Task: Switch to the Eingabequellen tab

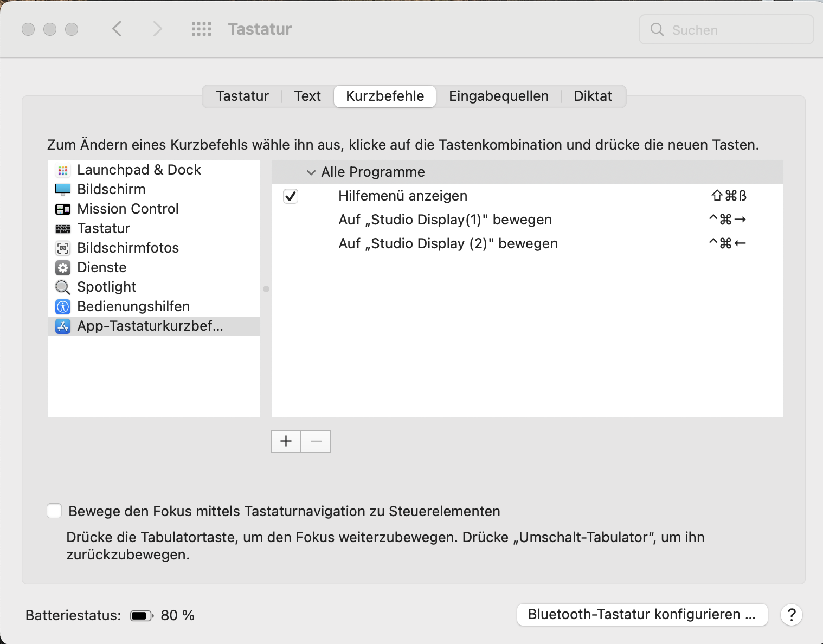Action: click(498, 96)
